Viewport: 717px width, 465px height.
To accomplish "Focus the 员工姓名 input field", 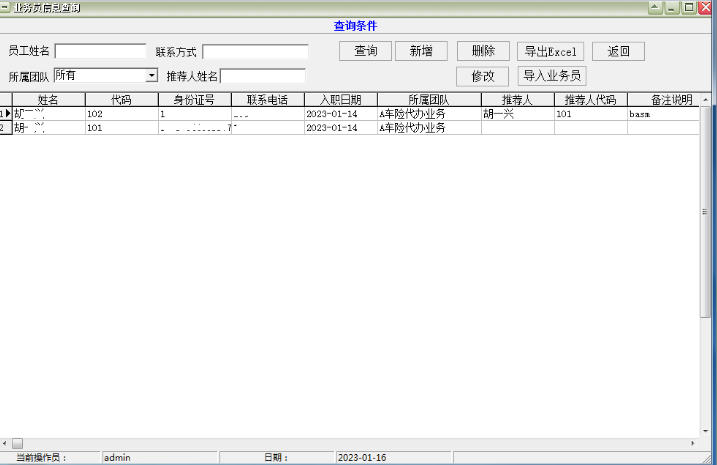I will click(100, 51).
